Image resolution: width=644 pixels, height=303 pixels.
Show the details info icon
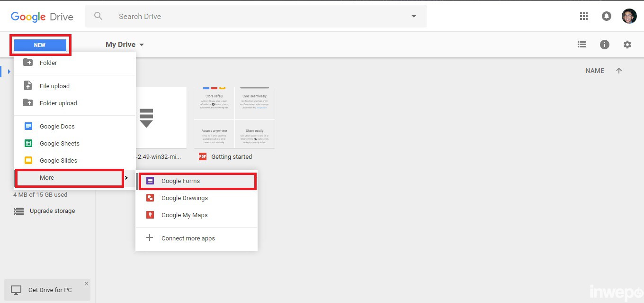605,45
